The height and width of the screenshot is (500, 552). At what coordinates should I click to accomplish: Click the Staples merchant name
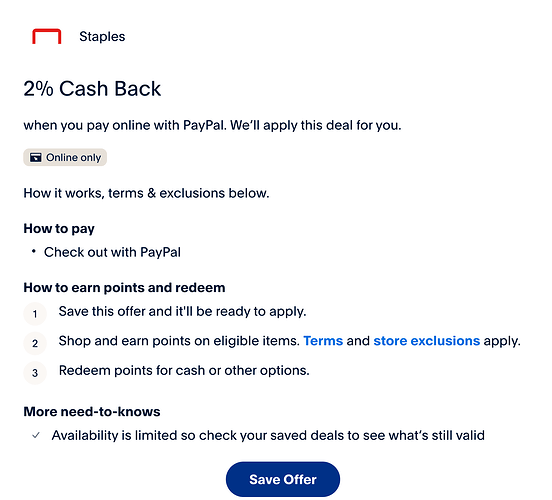pos(102,37)
